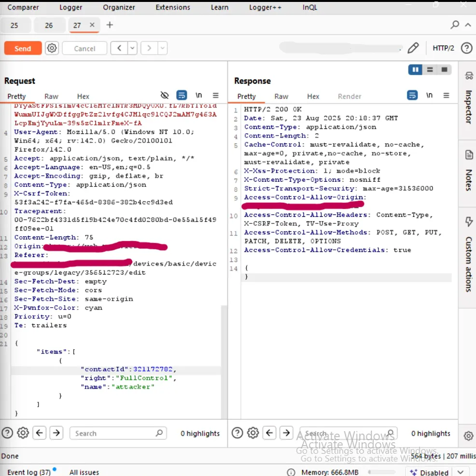Click the search magnifier icon in tab bar
Screen dimensions: 476x476
[454, 25]
